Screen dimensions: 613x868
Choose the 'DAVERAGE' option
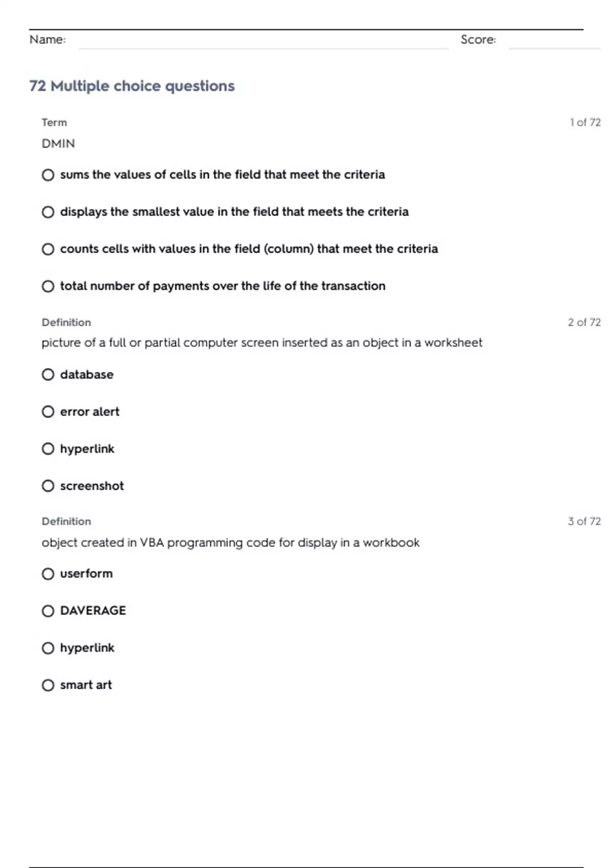[x=48, y=611]
